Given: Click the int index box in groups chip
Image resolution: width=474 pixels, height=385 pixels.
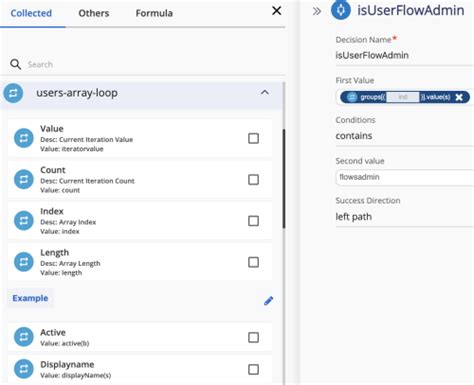Looking at the screenshot, I should click(403, 97).
